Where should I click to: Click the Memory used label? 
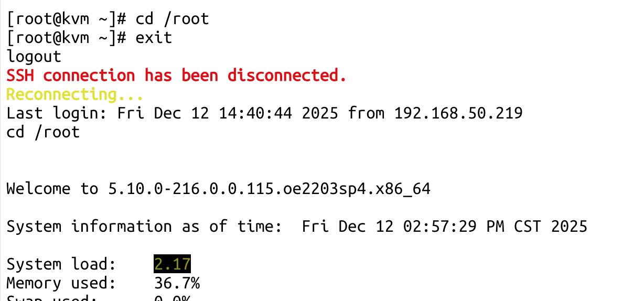61,283
